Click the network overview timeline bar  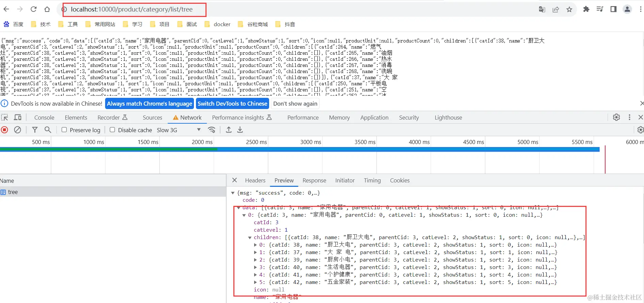(x=300, y=149)
